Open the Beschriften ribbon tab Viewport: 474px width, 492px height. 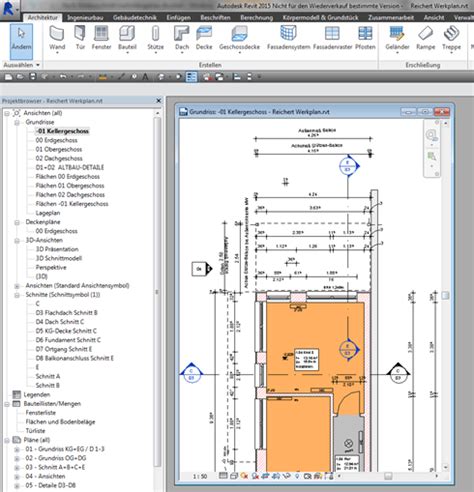(x=215, y=17)
